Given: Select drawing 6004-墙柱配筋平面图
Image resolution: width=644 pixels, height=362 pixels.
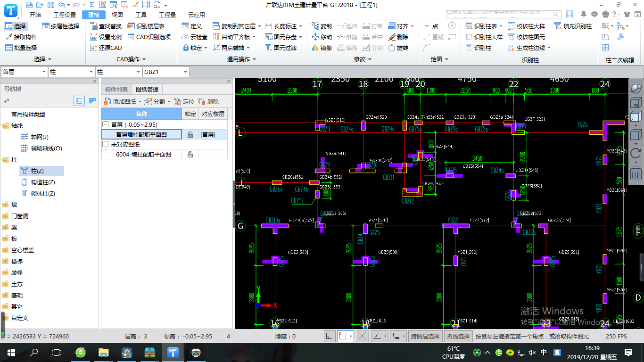Looking at the screenshot, I should tap(143, 154).
